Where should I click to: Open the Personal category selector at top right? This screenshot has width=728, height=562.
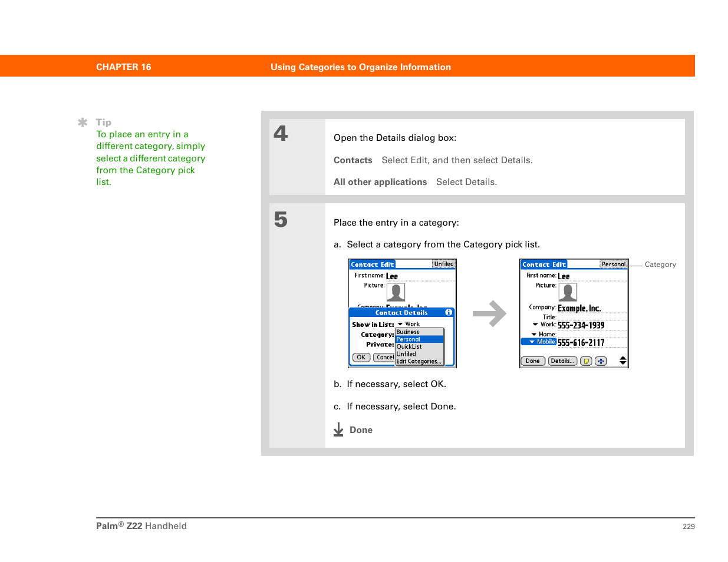(614, 264)
